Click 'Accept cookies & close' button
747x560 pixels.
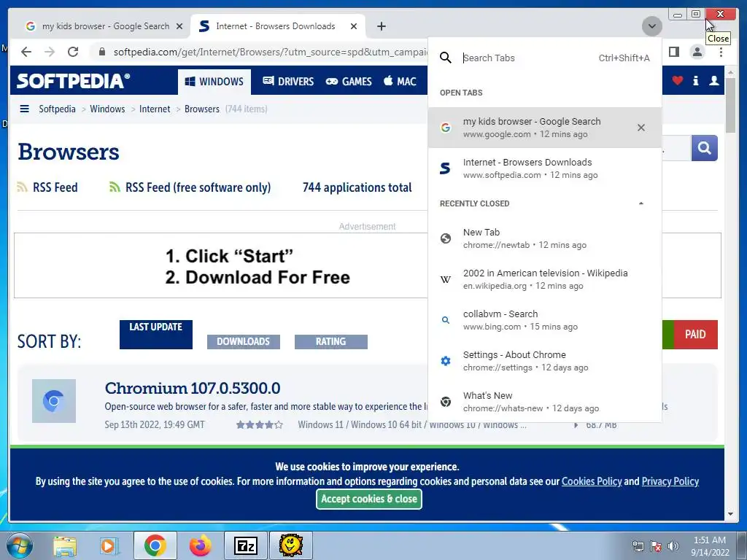tap(368, 499)
